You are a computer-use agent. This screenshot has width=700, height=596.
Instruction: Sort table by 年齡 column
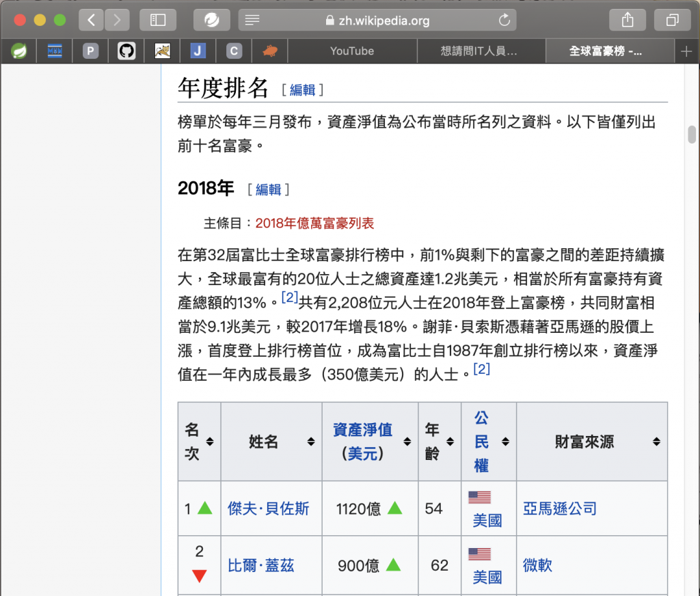450,442
